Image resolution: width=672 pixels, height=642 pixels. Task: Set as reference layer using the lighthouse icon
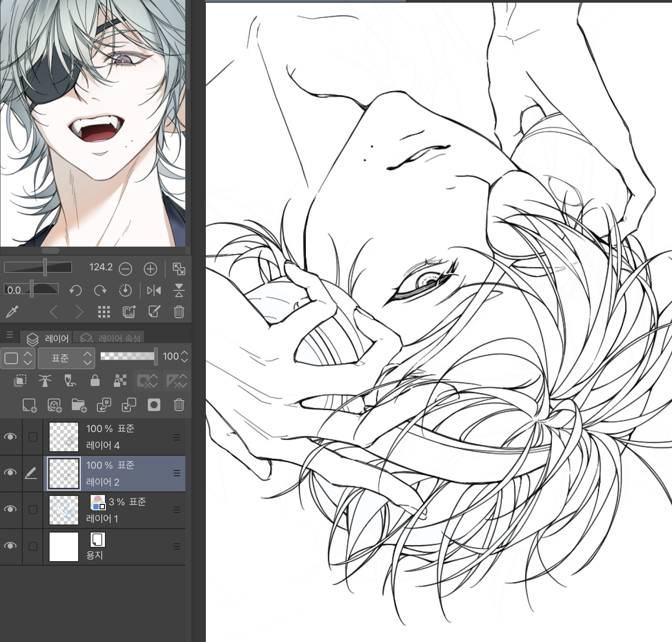click(x=45, y=381)
